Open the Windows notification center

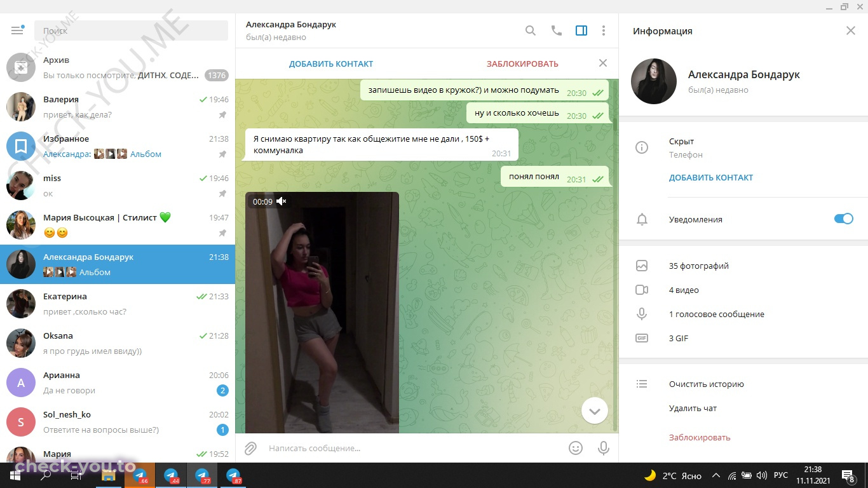click(x=848, y=475)
